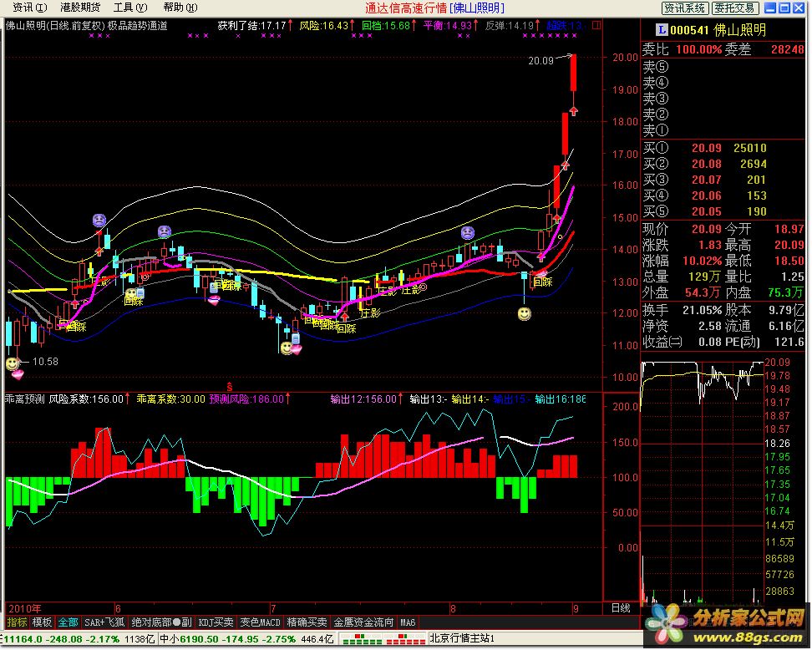Click the 乖离系数:30.00 label
The image size is (812, 650).
[171, 399]
